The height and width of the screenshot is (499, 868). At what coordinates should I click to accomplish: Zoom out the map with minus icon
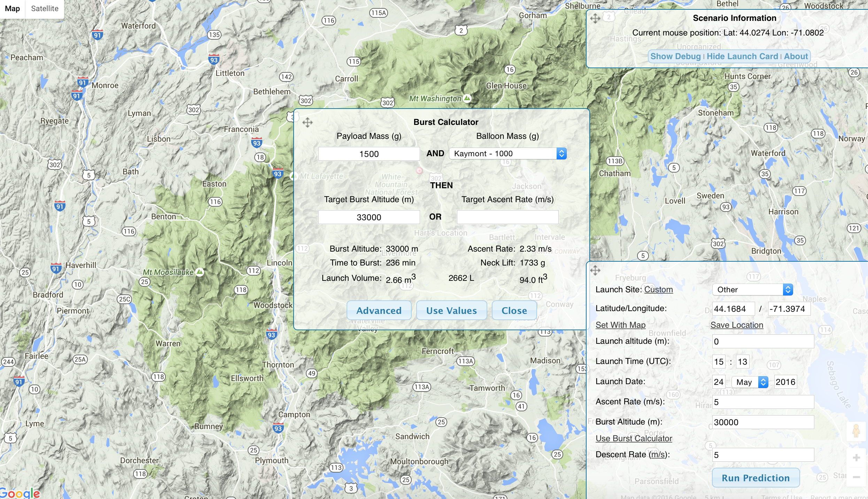856,477
